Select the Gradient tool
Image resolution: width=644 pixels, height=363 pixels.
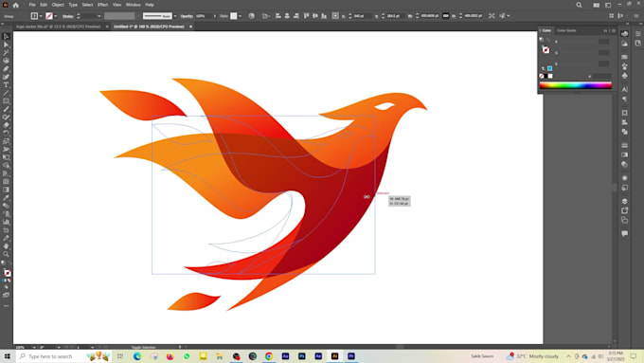[6, 190]
